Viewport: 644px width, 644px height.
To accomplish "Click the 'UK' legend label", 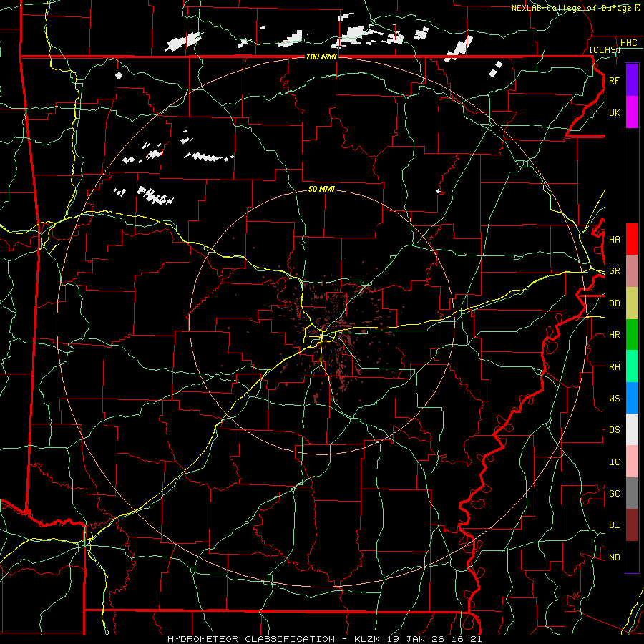I will (614, 112).
